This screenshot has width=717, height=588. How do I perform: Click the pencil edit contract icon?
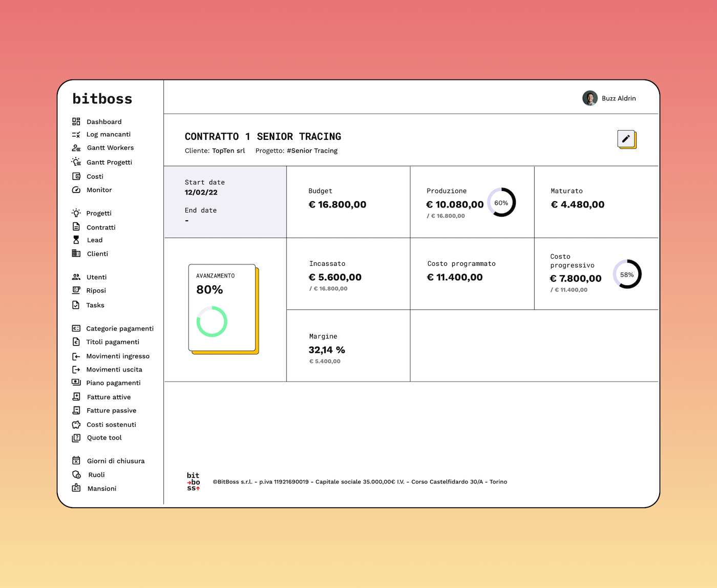point(626,138)
